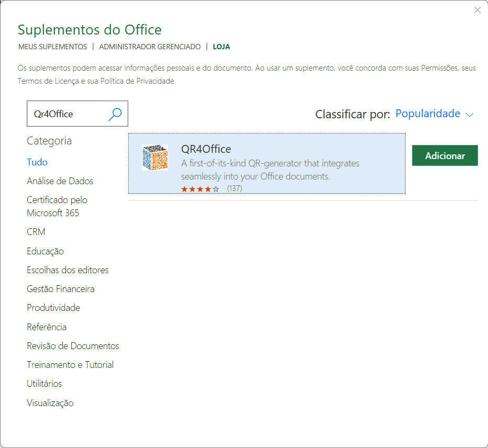Expand sort options chevron arrow
Screen dimensions: 488x448
pos(469,115)
